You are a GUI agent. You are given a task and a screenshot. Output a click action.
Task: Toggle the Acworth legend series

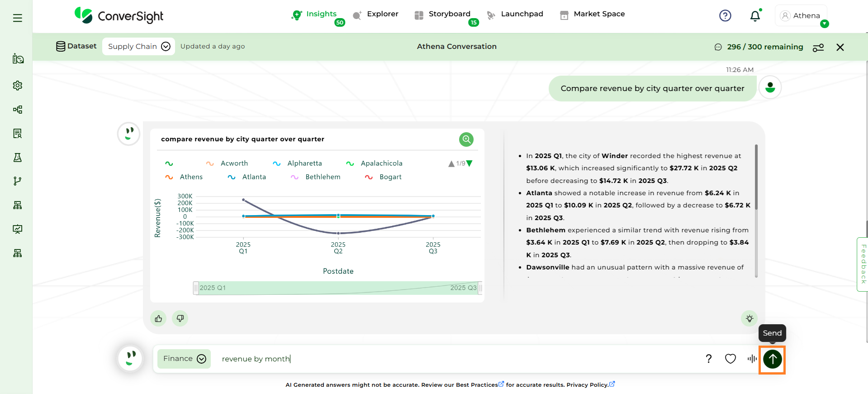pyautogui.click(x=227, y=163)
